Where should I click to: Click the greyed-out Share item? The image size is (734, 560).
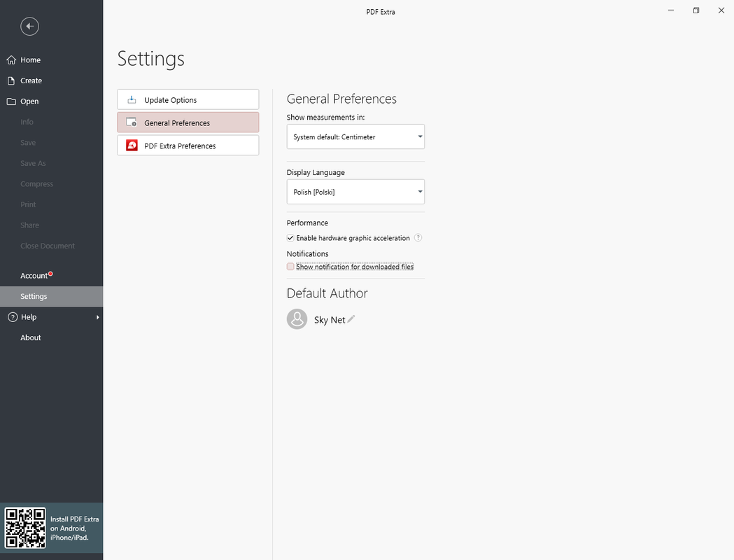click(29, 225)
